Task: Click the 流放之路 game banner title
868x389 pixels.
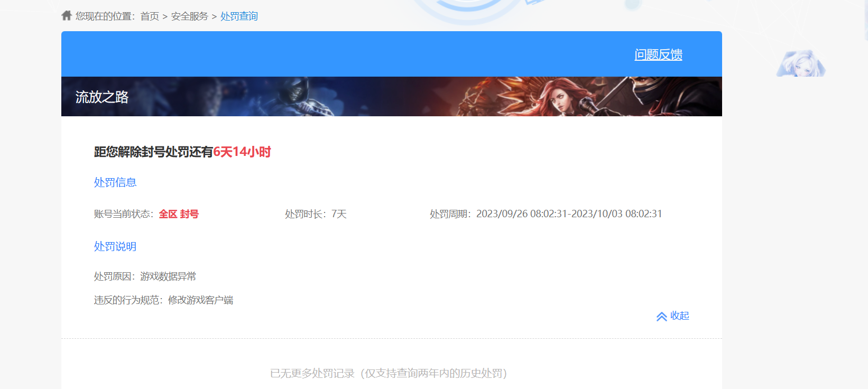Action: point(102,97)
